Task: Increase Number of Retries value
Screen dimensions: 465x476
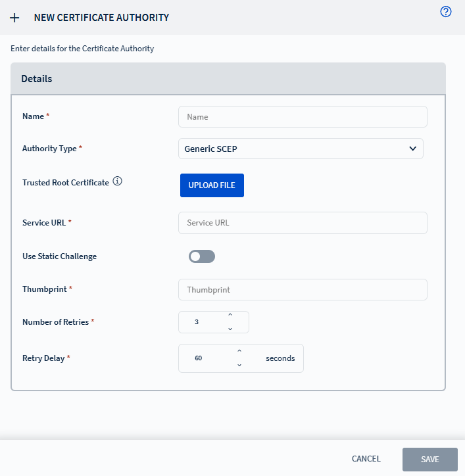Action: click(230, 315)
